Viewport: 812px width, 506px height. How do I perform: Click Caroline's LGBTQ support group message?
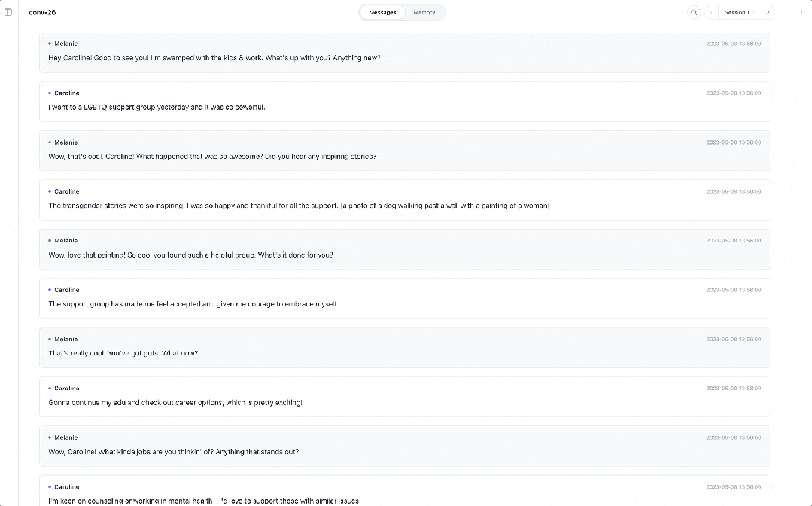tap(157, 107)
